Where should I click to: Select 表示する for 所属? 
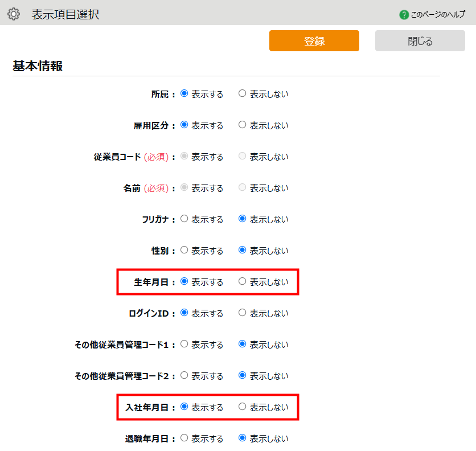point(184,93)
